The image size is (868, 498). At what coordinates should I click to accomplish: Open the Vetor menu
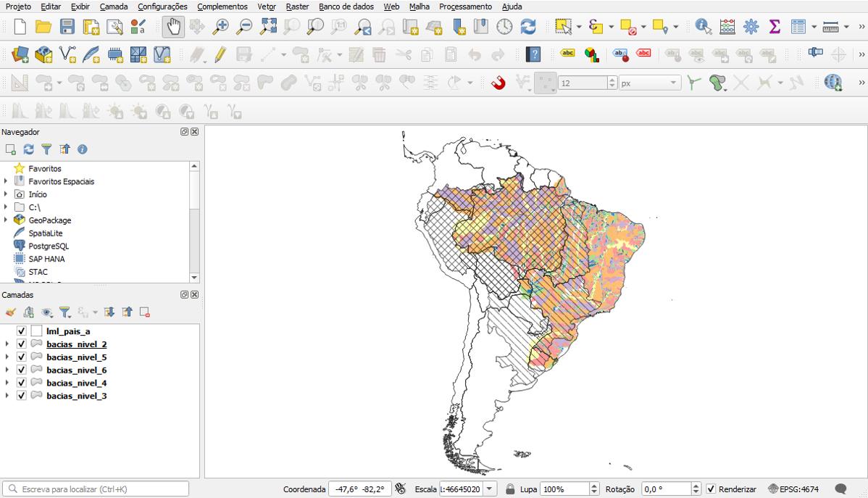[267, 7]
